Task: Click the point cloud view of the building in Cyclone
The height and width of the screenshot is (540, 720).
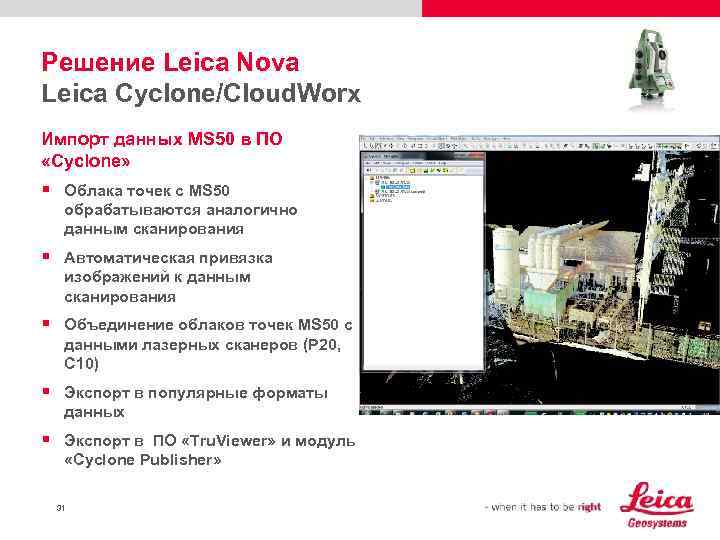Action: tap(602, 276)
